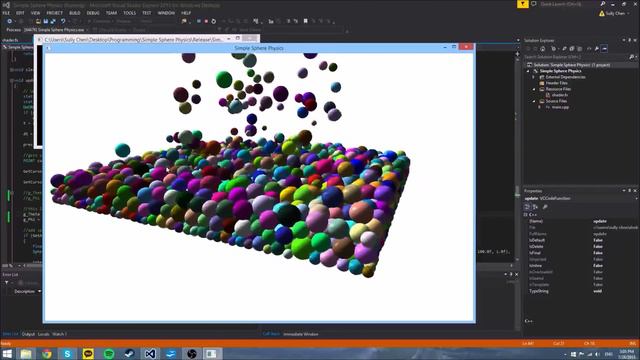
Task: Click the Solution Explorer Home icon
Action: pos(543,49)
